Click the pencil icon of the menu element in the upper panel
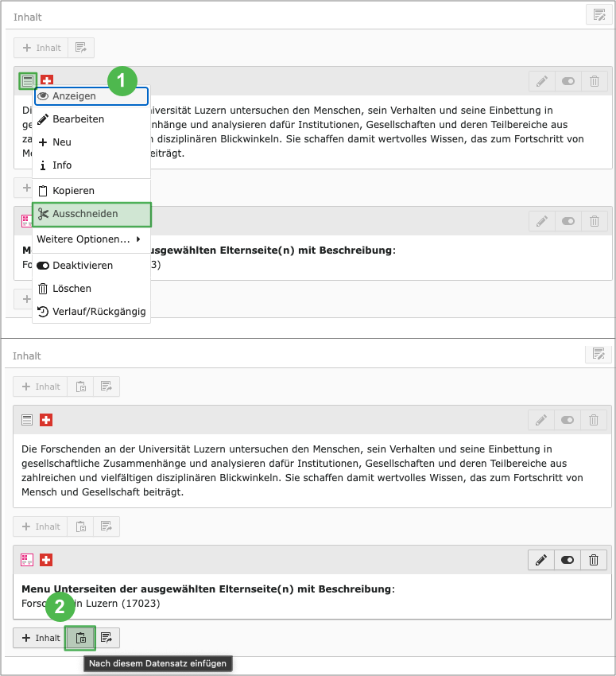 542,221
